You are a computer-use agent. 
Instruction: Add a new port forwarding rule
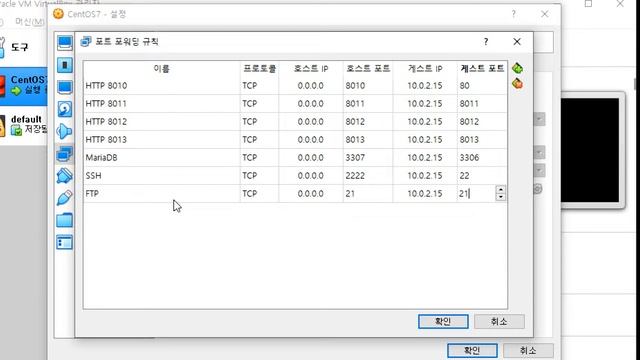click(517, 68)
